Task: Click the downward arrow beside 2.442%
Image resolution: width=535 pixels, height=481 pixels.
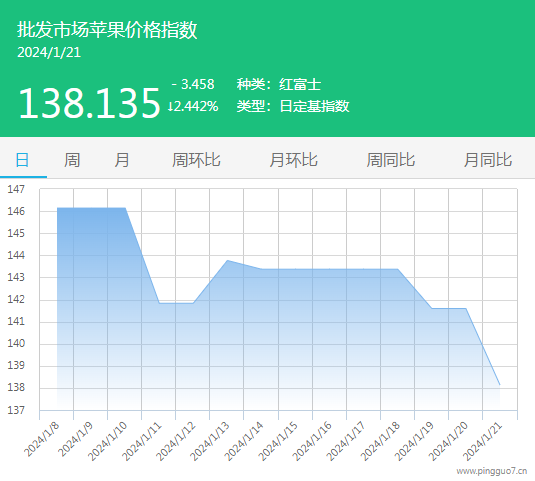Action: tap(170, 106)
